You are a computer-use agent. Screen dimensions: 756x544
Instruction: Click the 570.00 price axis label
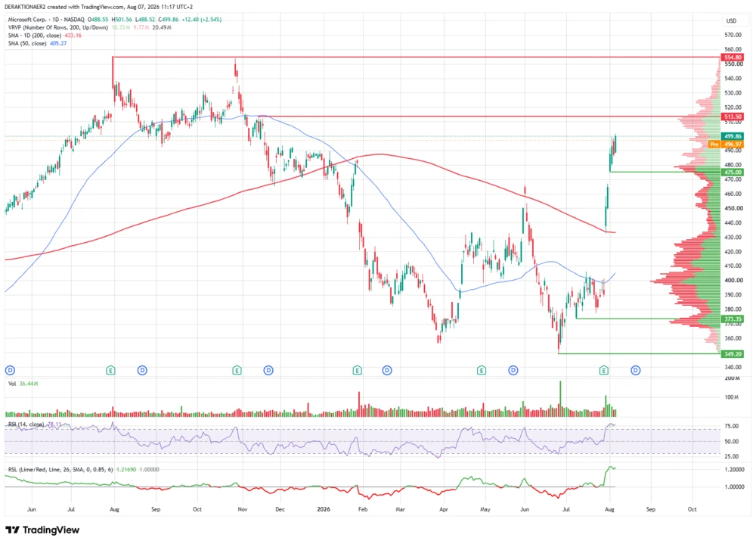click(x=733, y=35)
